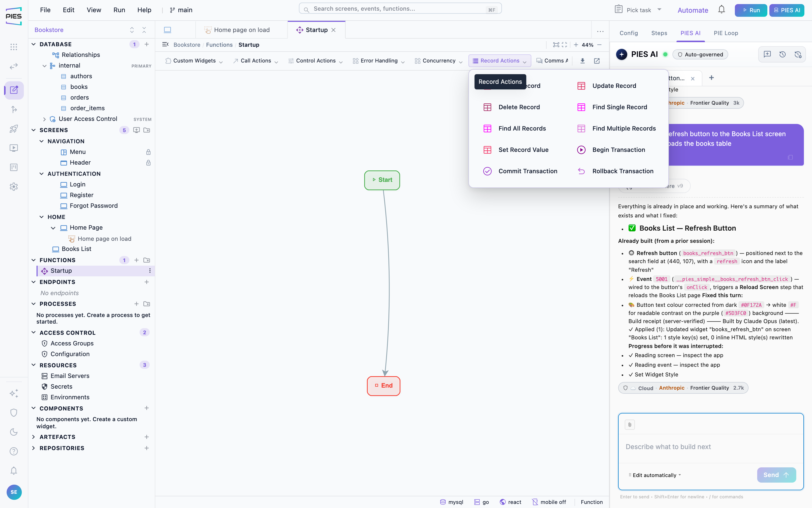Select the End node on canvas

point(383,386)
